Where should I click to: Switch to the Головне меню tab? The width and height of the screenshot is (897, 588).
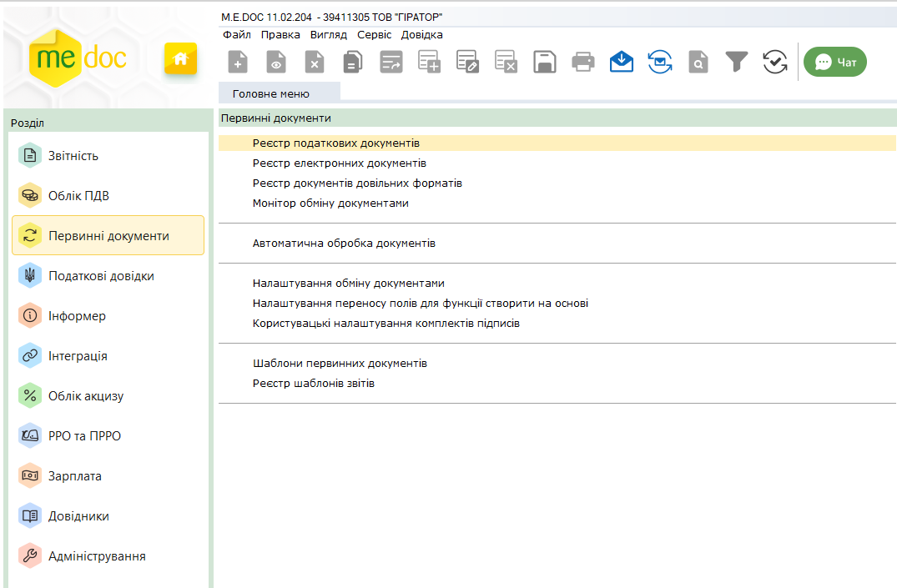click(x=280, y=93)
